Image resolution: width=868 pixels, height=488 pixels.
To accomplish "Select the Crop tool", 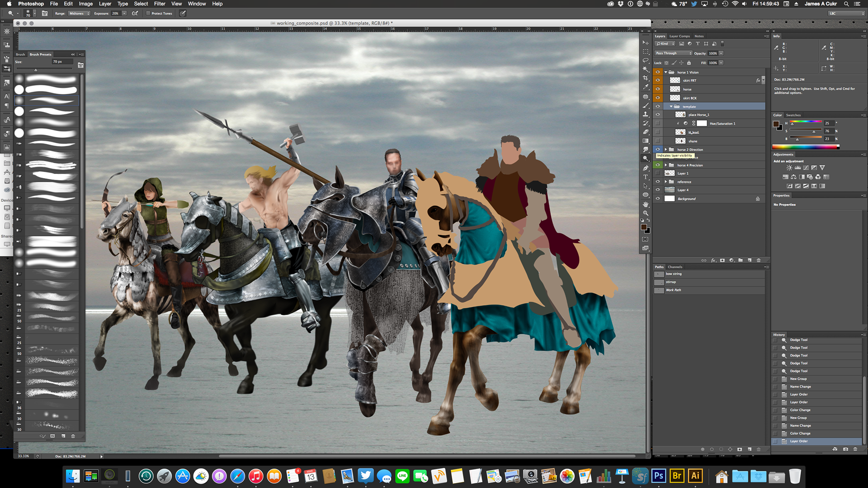I will 646,78.
